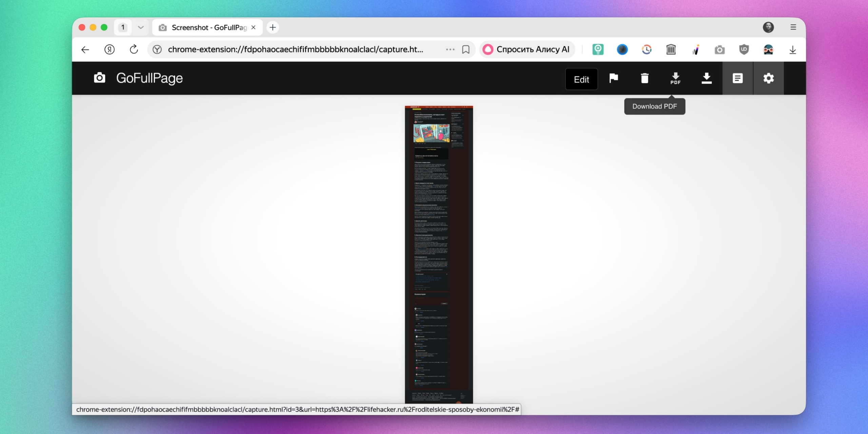The width and height of the screenshot is (868, 434).
Task: Expand the tab groups chevron
Action: click(141, 27)
